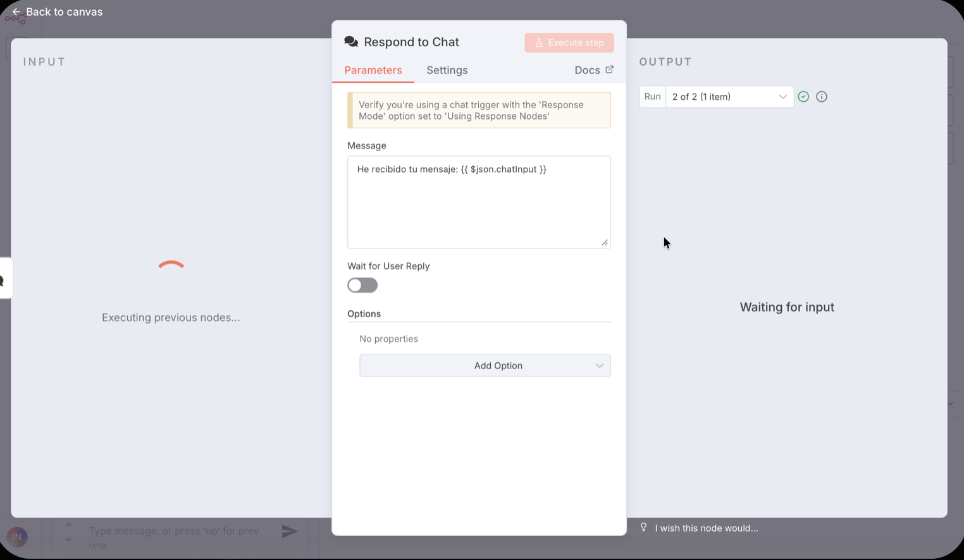The height and width of the screenshot is (560, 964).
Task: Enable the Wait for User Reply toggle
Action: pyautogui.click(x=362, y=285)
